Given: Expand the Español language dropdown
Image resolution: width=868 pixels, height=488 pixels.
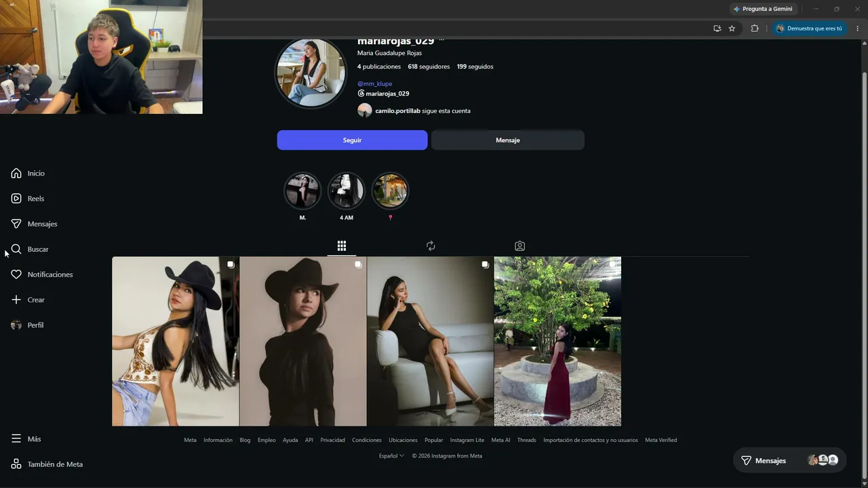Looking at the screenshot, I should (x=391, y=456).
